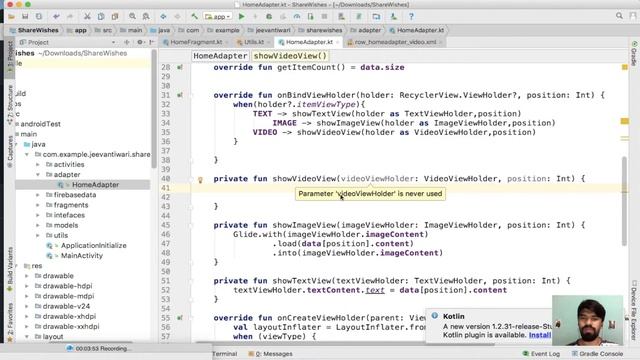Click the Search Everywhere magnifier icon
This screenshot has height=360, width=640.
pyautogui.click(x=619, y=16)
